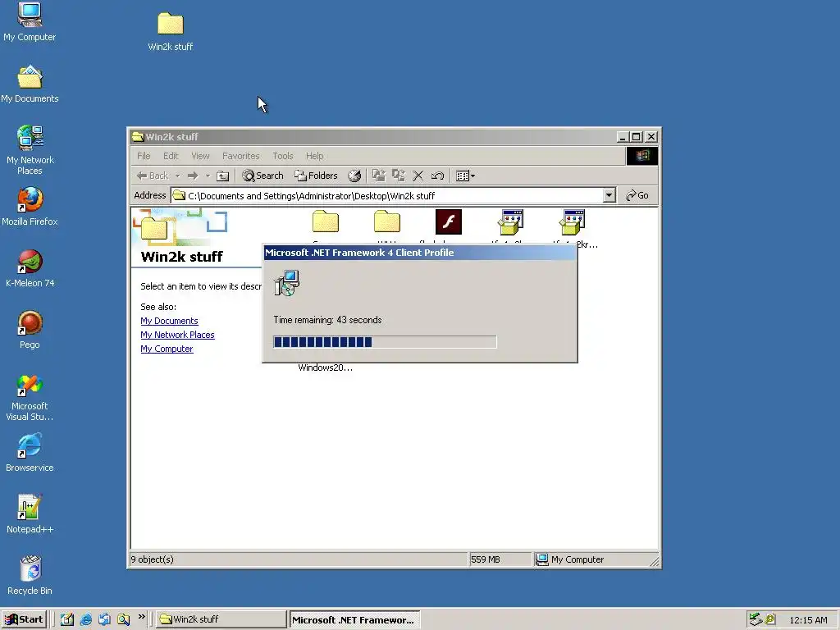Open the Help menu
The image size is (840, 630).
(x=315, y=156)
